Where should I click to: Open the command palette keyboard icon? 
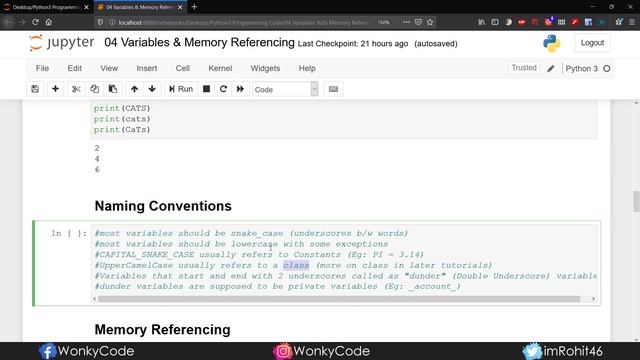coord(333,89)
